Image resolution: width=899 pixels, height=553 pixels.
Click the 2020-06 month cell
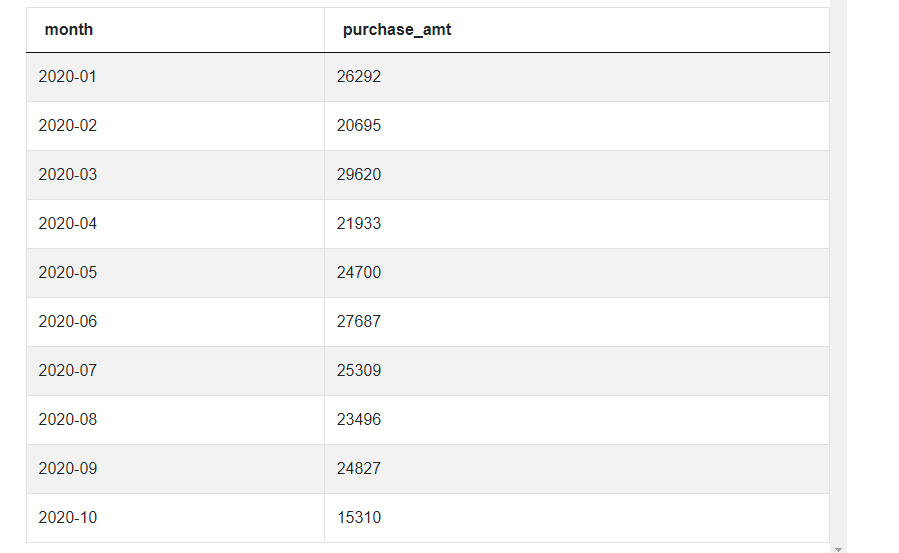click(68, 322)
